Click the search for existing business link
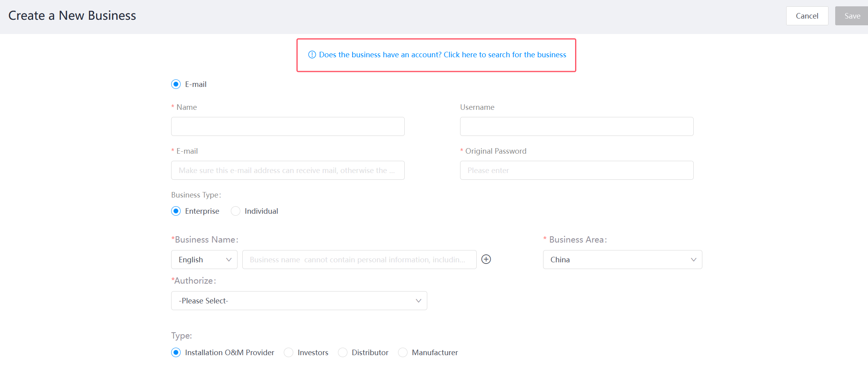The height and width of the screenshot is (384, 868). (x=442, y=55)
